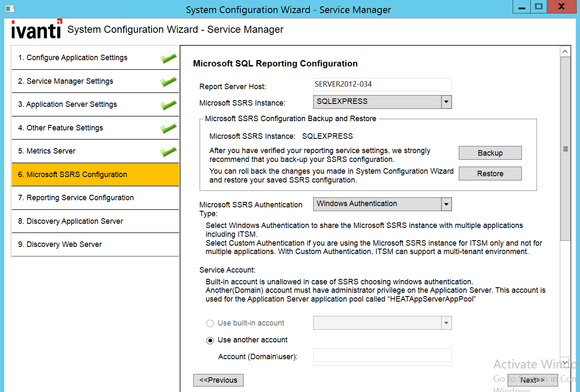Click the scroll up arrow in the panel
Viewport: 580px width, 392px height.
coord(565,52)
